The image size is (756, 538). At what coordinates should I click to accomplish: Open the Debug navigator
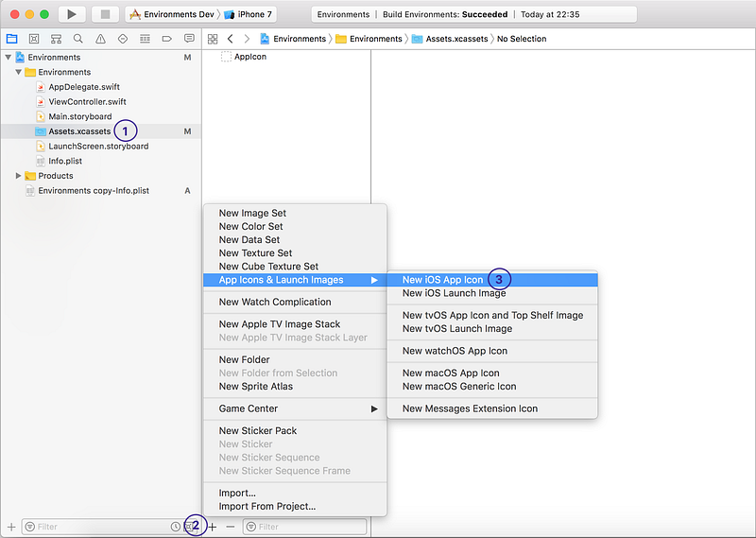[145, 39]
